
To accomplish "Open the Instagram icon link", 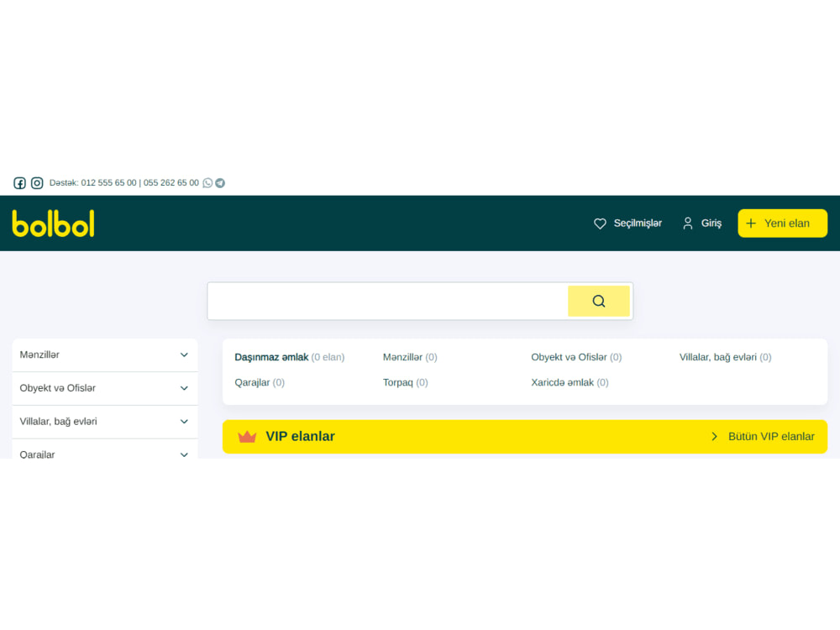I will click(37, 183).
